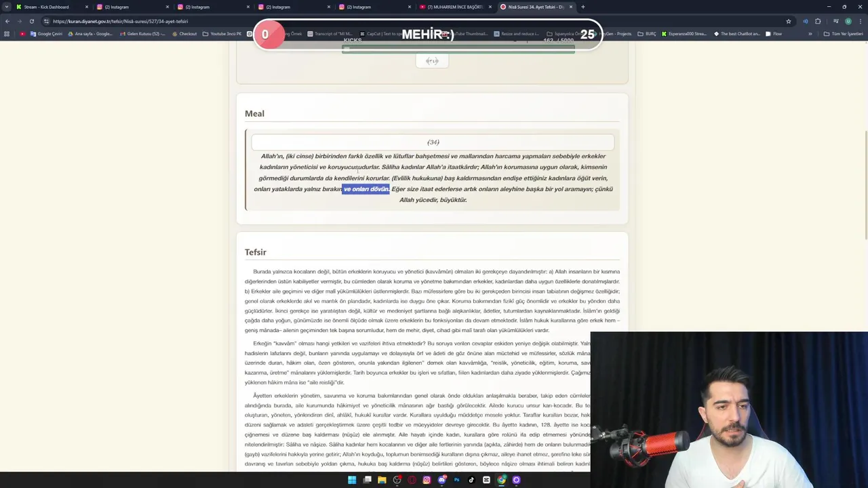
Task: Open the Instagram taskbar app
Action: pyautogui.click(x=427, y=480)
